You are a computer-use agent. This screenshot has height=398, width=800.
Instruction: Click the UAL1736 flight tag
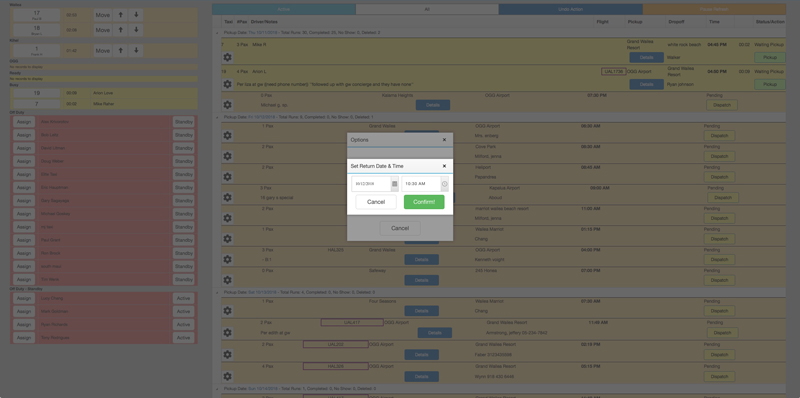[613, 71]
